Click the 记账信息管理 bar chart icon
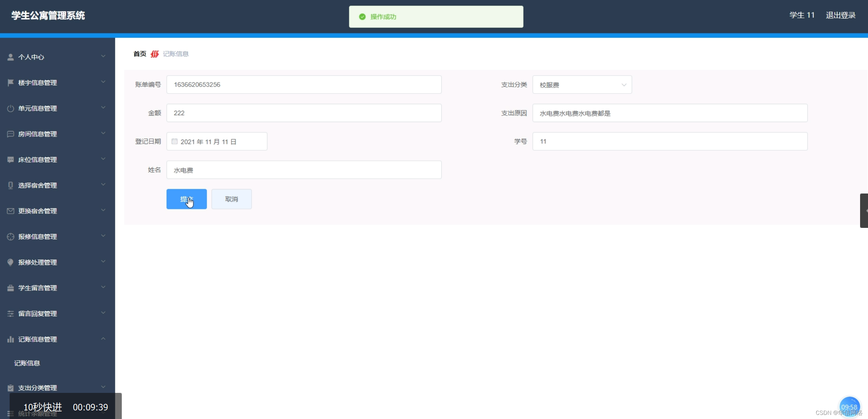The width and height of the screenshot is (868, 419). [10, 339]
